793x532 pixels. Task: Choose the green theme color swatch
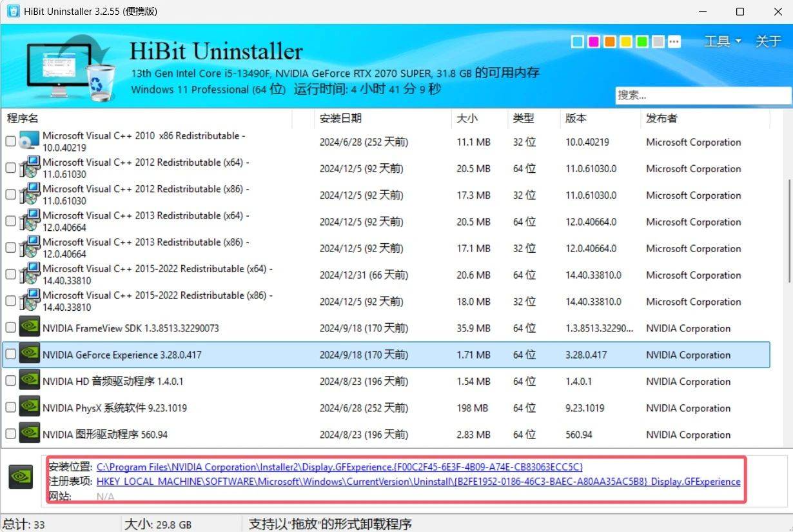point(642,42)
